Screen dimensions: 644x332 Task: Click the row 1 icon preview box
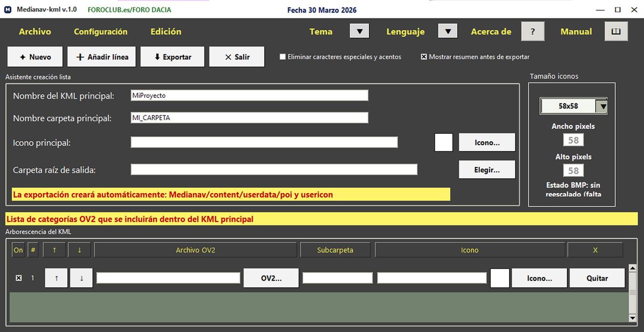[x=500, y=278]
